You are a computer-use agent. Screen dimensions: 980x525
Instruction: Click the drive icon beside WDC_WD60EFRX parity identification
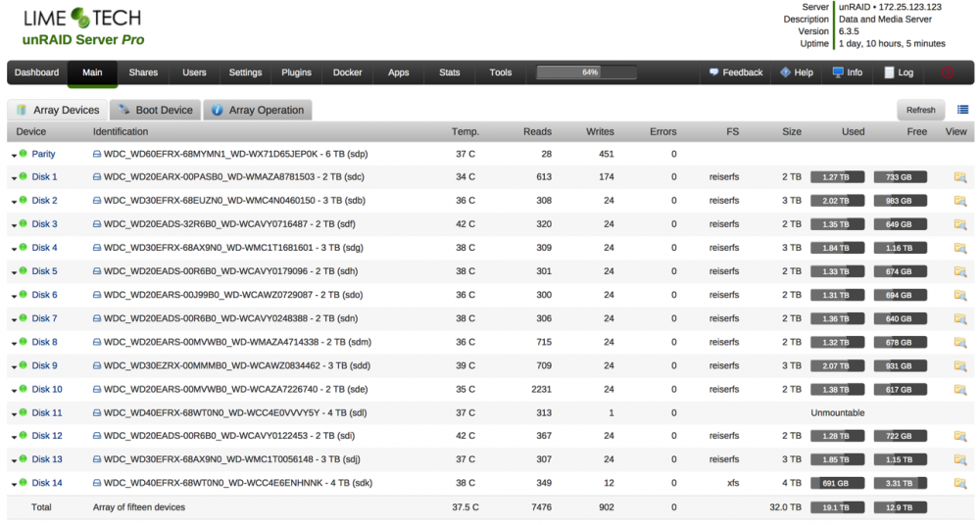[x=97, y=154]
